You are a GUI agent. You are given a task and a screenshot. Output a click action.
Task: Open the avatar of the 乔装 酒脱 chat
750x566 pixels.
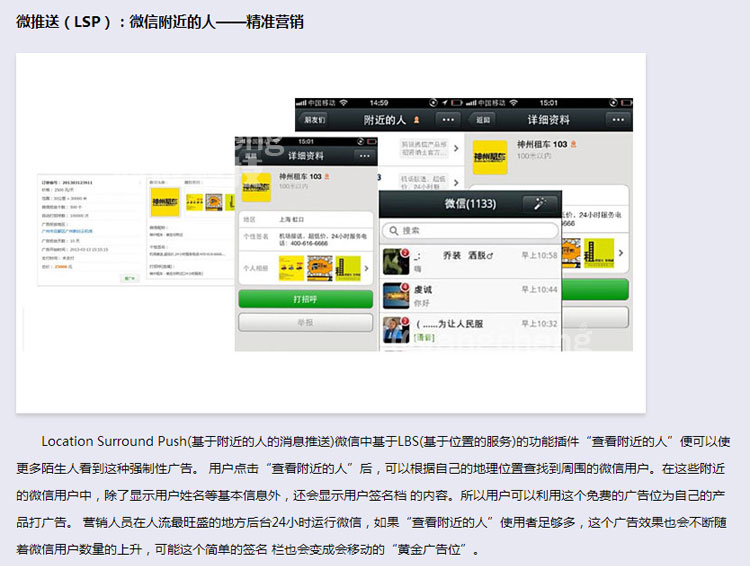click(x=393, y=259)
